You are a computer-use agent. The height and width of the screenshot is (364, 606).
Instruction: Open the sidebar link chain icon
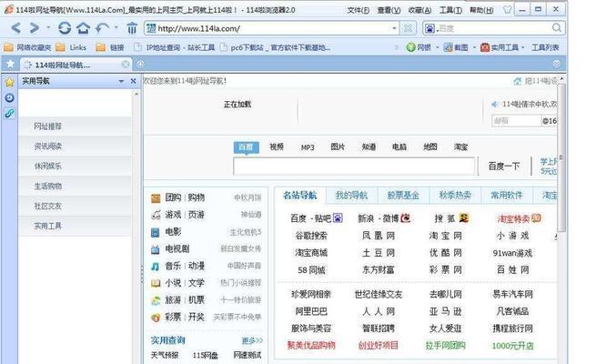click(x=10, y=113)
